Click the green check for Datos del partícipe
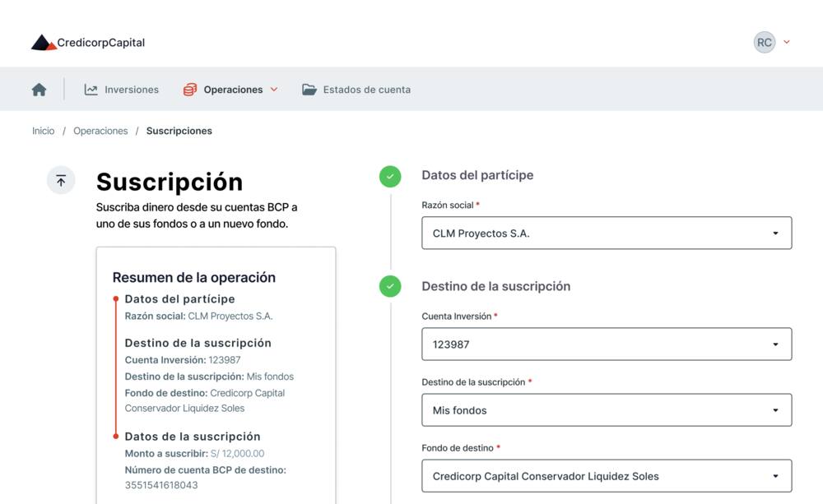Viewport: 823px width, 504px height. [390, 176]
